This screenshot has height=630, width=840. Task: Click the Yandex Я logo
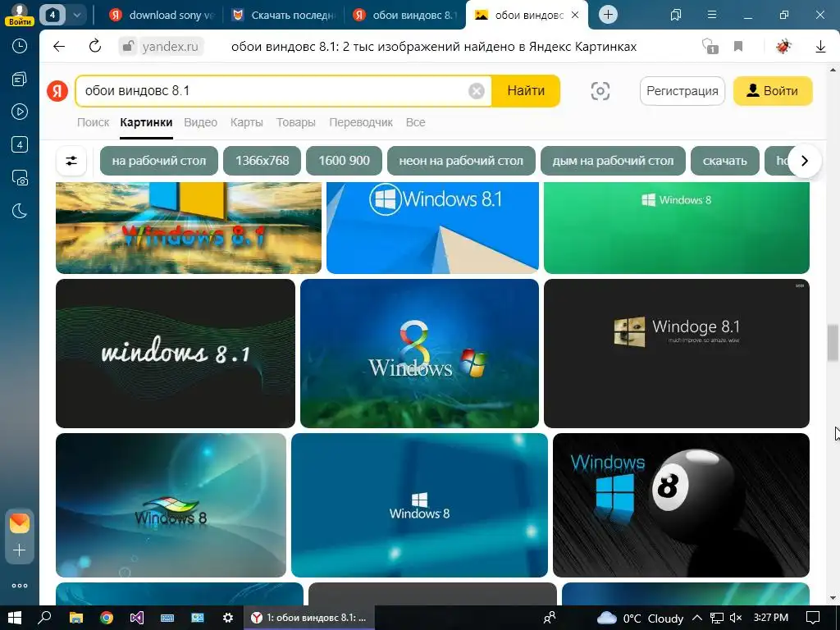pos(57,90)
